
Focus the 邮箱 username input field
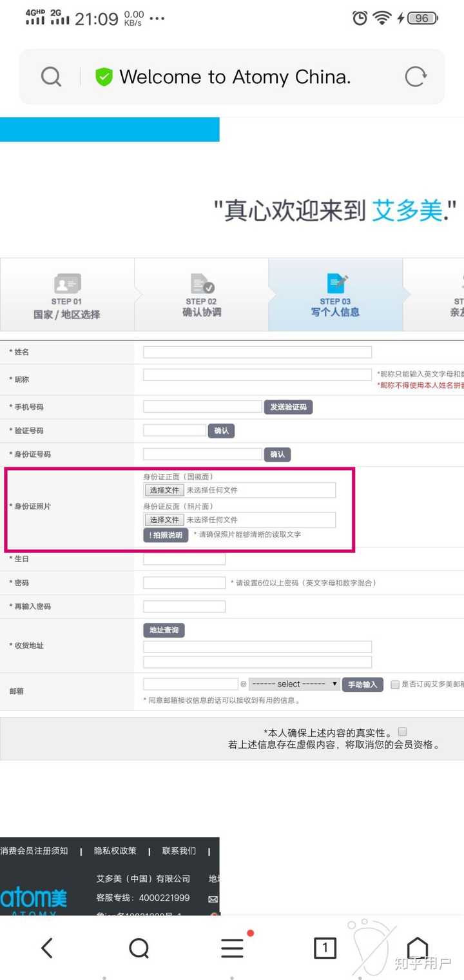coord(191,684)
